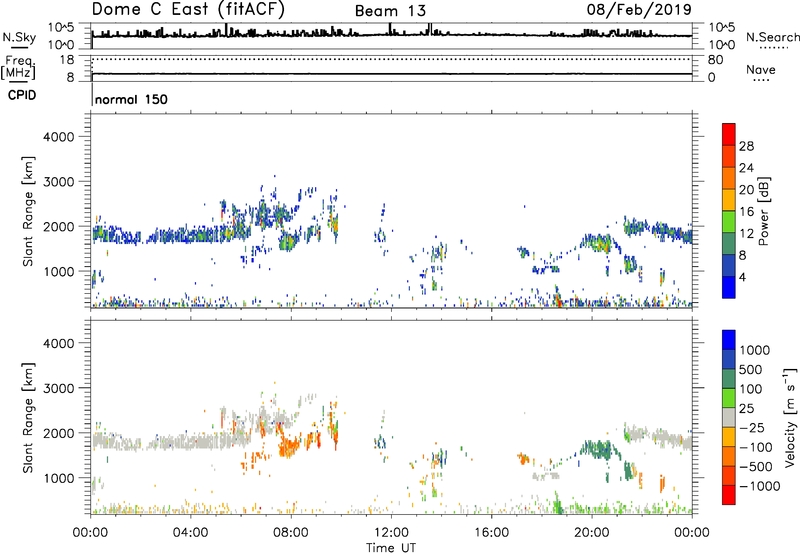The width and height of the screenshot is (800, 554).
Task: Click the '18' frequency axis label
Action: tap(67, 60)
